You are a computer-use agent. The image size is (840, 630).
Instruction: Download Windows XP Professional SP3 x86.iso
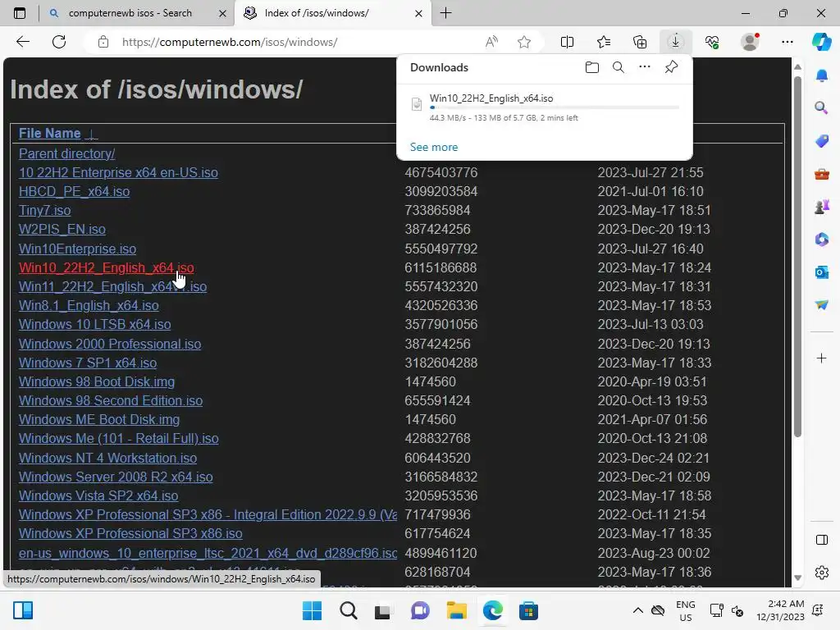(130, 533)
